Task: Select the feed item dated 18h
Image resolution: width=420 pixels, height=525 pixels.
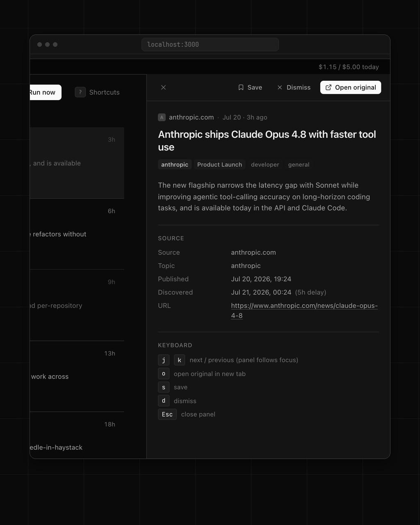Action: (x=77, y=436)
